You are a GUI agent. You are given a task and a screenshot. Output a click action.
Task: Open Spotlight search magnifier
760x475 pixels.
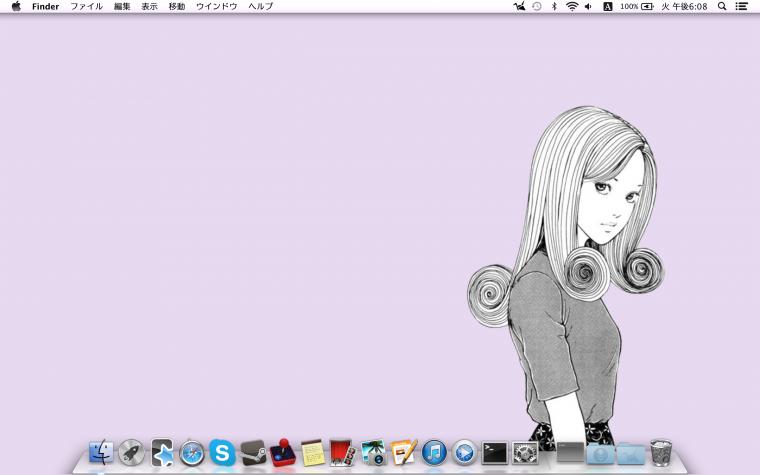[722, 6]
